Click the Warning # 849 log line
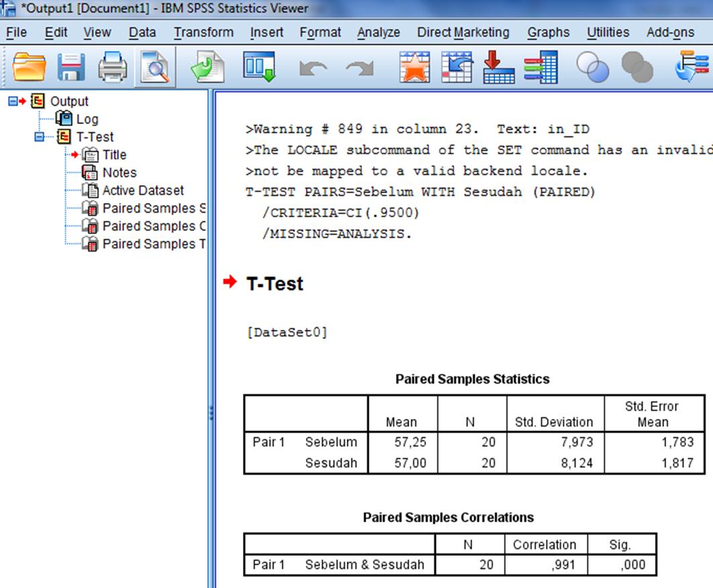This screenshot has width=713, height=588. point(417,129)
